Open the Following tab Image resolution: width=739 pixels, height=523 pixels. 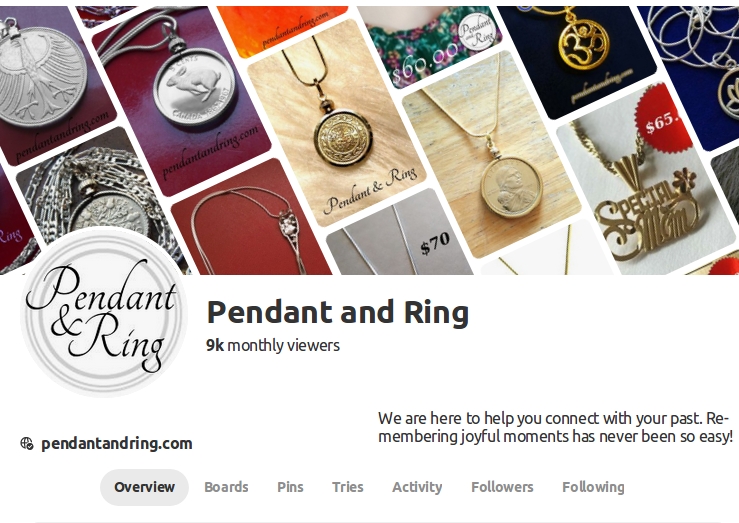(x=593, y=487)
